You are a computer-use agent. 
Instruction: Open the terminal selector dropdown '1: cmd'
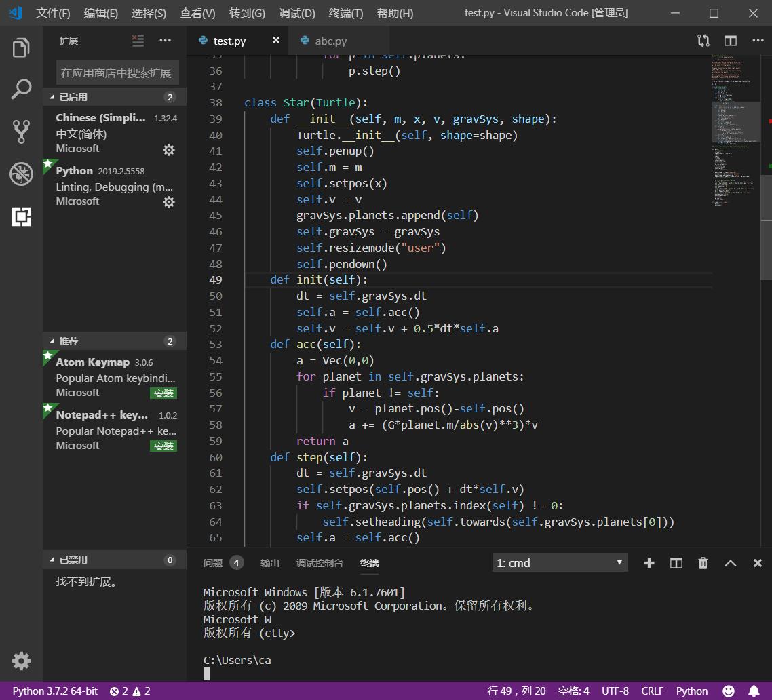tap(560, 563)
